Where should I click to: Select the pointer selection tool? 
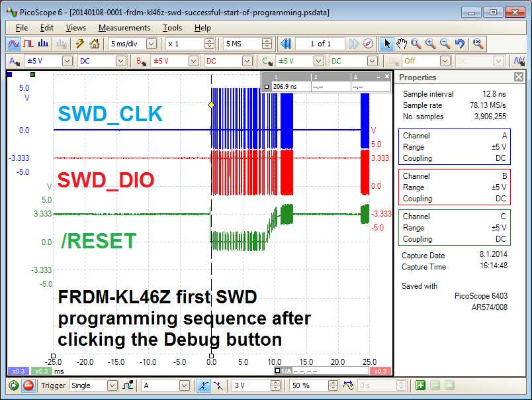click(387, 44)
